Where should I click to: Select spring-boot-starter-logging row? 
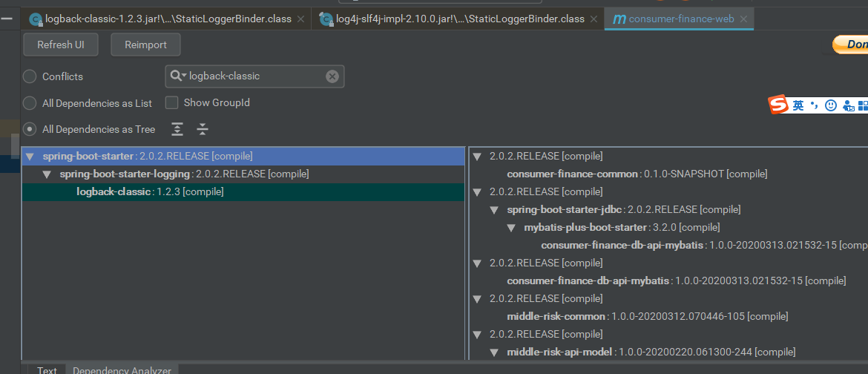243,174
